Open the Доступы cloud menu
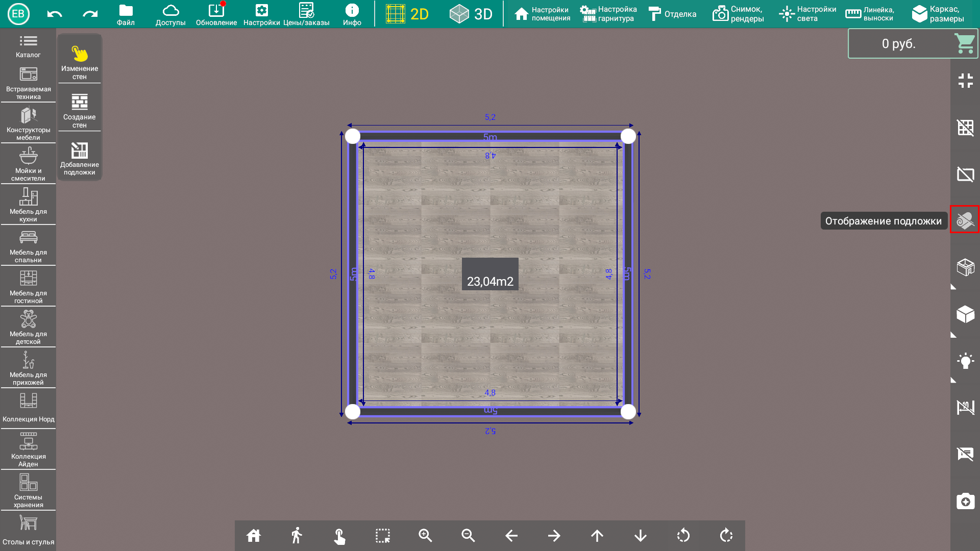The width and height of the screenshot is (980, 551). 170,14
